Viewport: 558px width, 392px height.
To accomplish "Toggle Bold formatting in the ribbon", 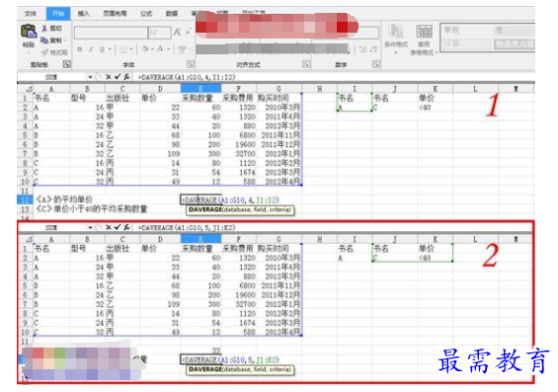I will pos(80,49).
